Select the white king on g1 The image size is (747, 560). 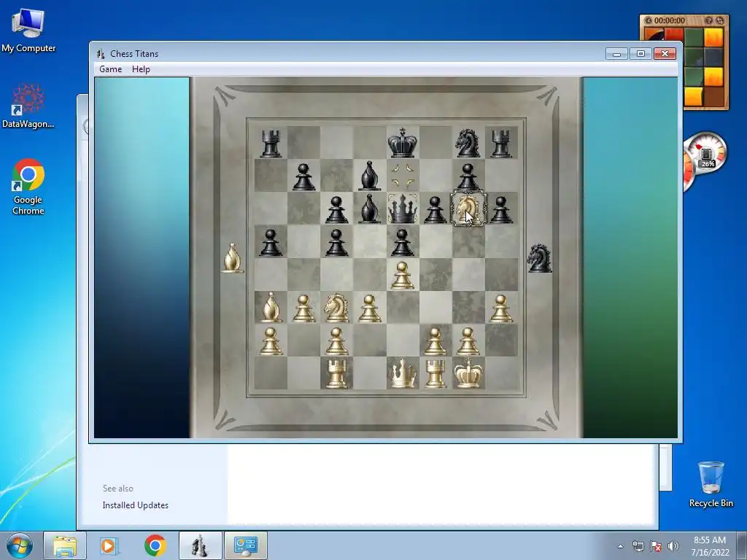(468, 373)
